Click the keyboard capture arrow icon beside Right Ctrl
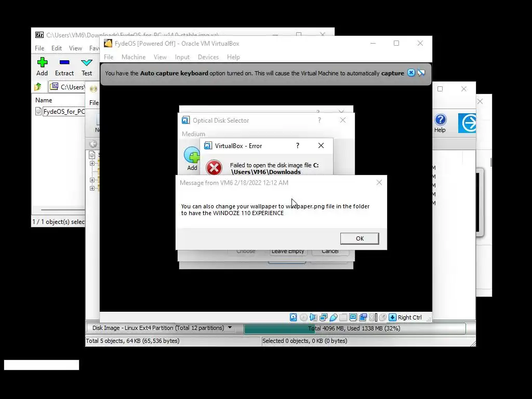The height and width of the screenshot is (399, 532). (x=393, y=317)
